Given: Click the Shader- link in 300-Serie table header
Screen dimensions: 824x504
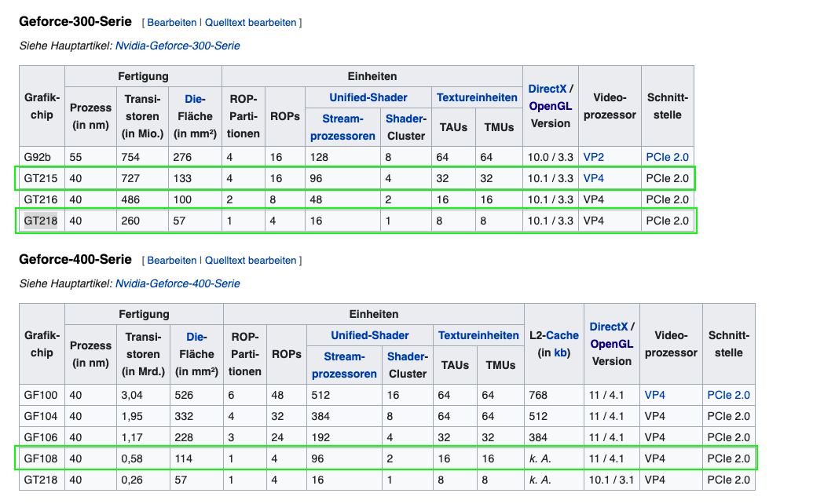Looking at the screenshot, I should point(405,119).
